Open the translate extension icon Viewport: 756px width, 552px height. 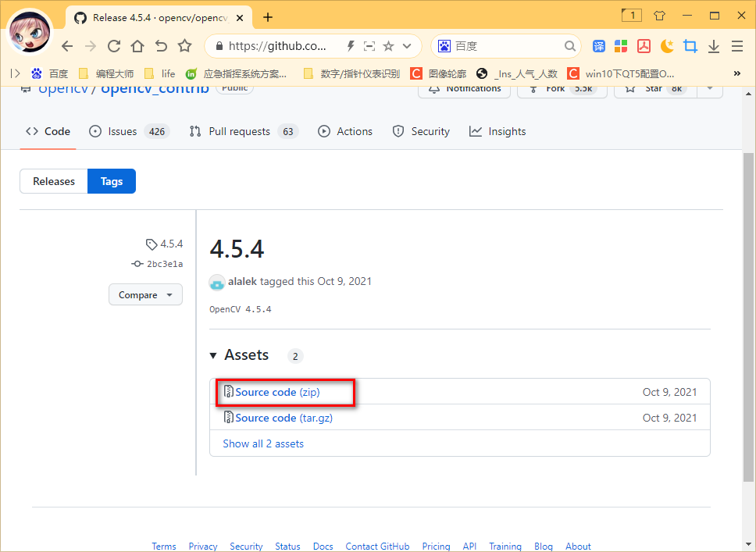coord(598,46)
